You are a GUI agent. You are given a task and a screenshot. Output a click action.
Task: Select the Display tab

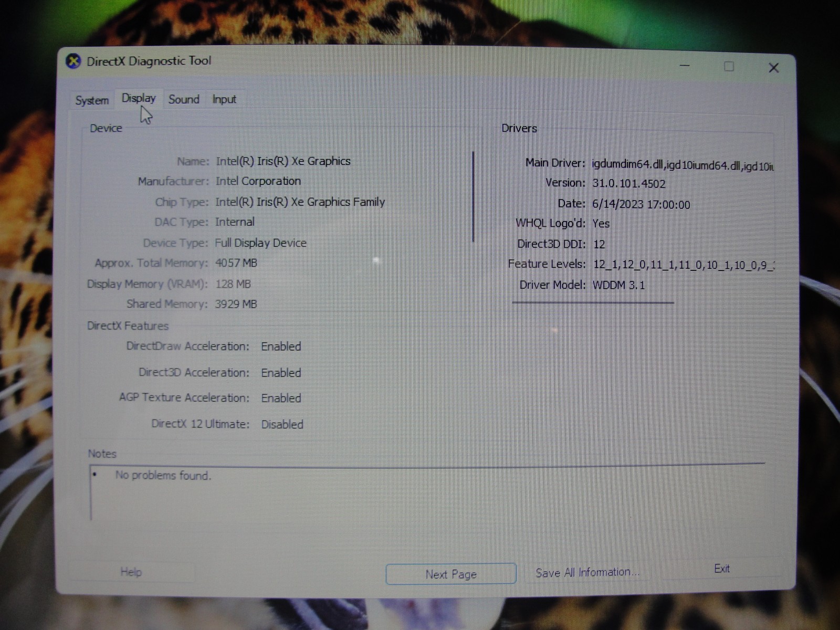(x=139, y=98)
